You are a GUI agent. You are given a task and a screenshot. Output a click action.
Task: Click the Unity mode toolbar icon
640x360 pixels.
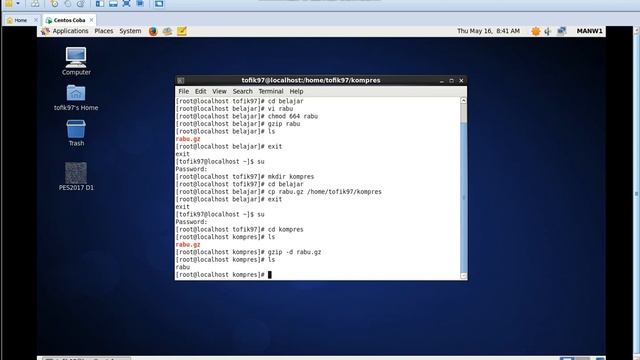tap(140, 4)
